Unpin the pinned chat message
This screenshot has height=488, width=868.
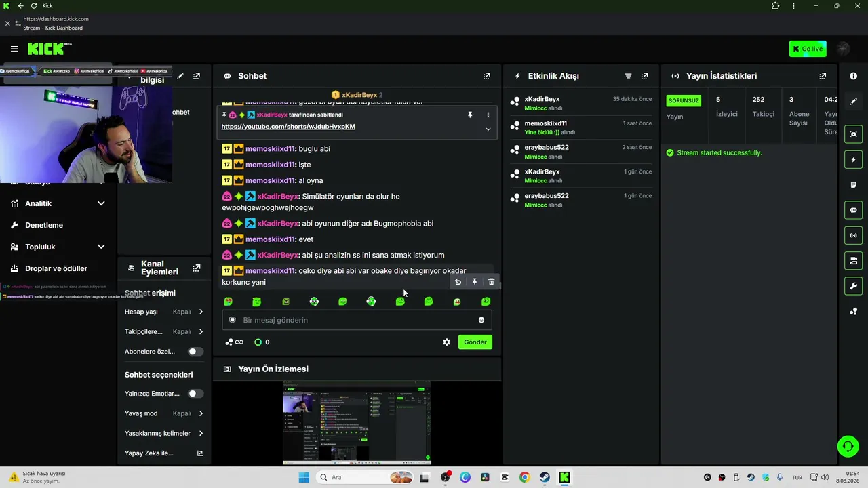[470, 115]
